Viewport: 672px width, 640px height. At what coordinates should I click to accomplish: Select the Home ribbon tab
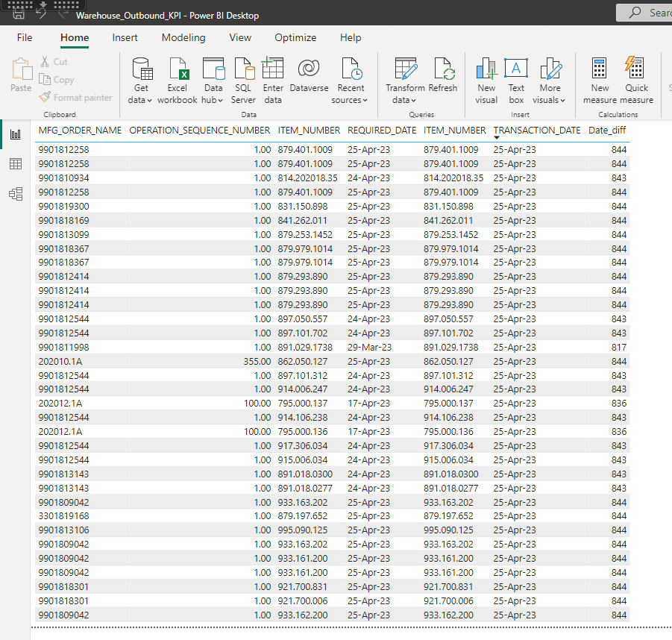tap(75, 37)
